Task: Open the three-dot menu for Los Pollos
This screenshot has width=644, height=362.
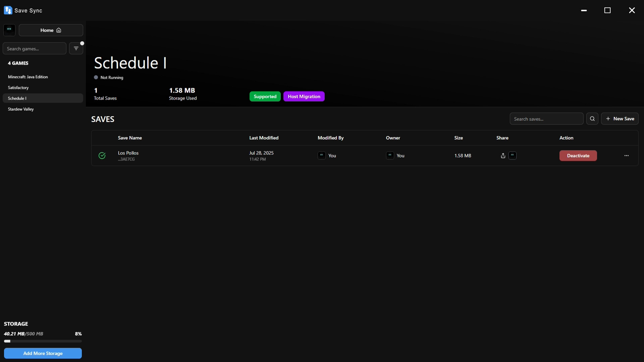Action: [626, 156]
